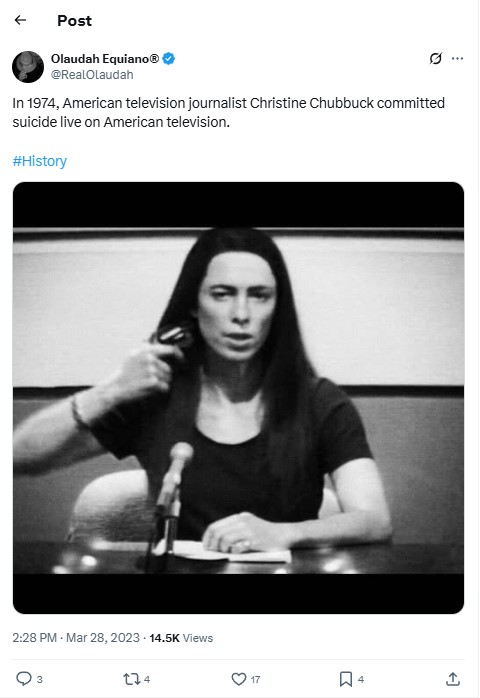This screenshot has height=698, width=480.
Task: Bookmark this post
Action: coord(346,679)
